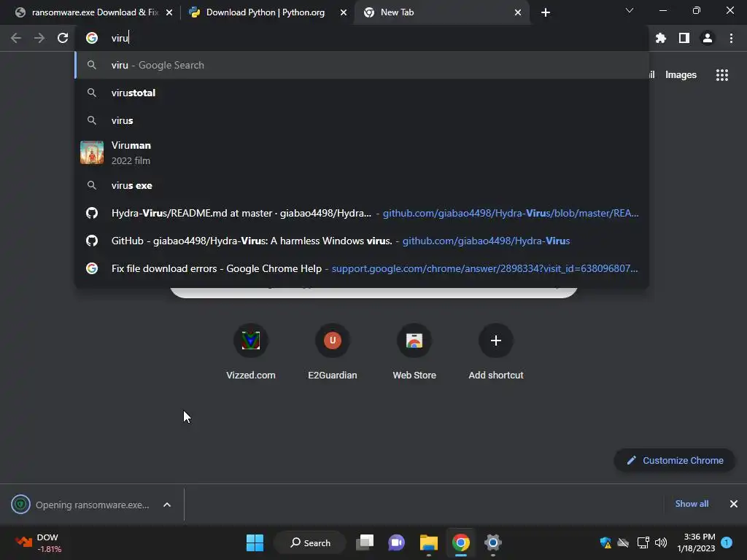Select the Viruman 2022 film suggestion
747x560 pixels.
pos(362,153)
